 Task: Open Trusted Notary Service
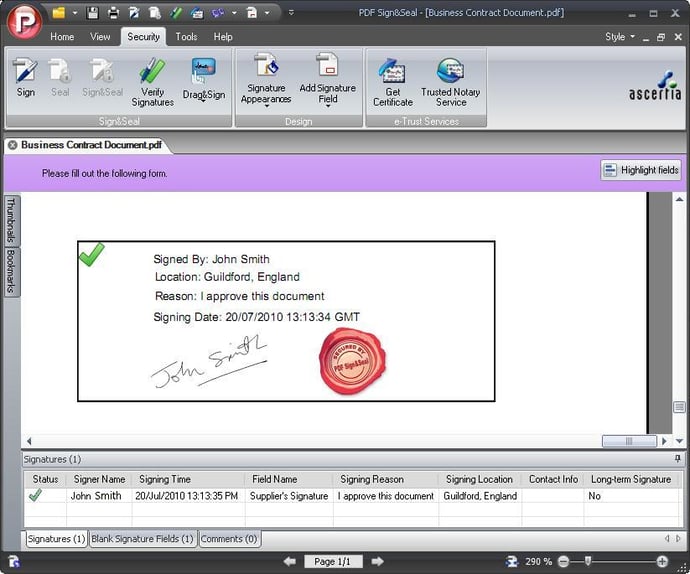(451, 82)
